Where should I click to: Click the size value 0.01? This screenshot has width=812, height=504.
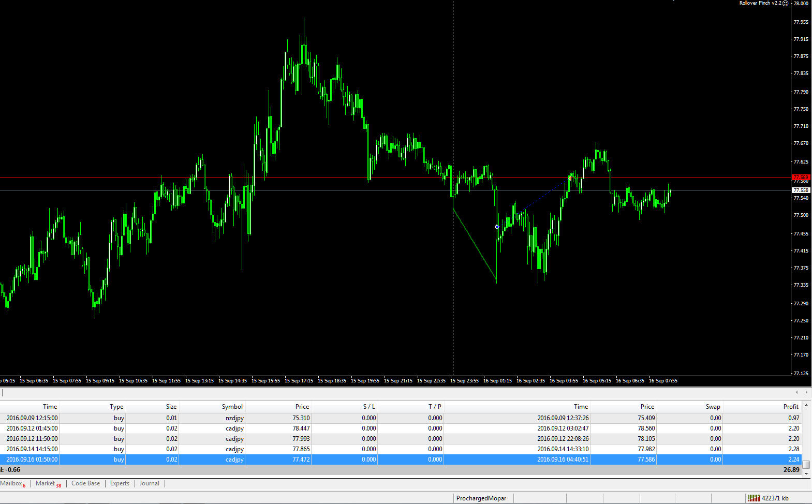(x=172, y=418)
